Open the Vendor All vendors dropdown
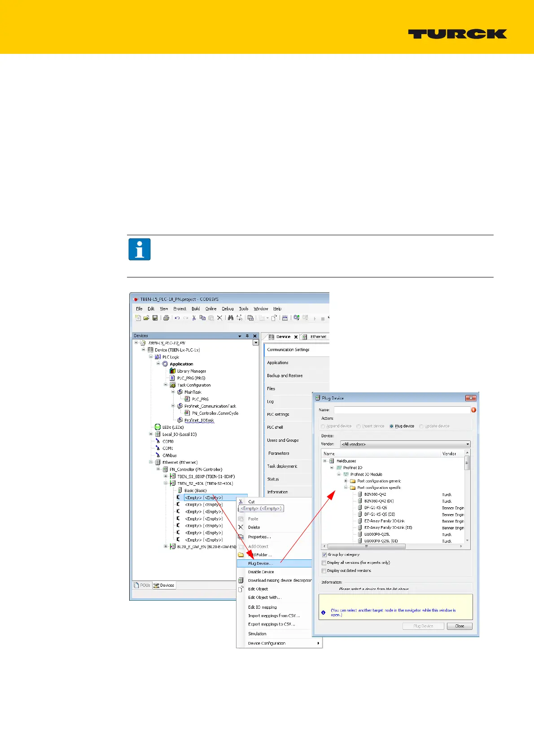The height and width of the screenshot is (756, 534). pos(405,444)
